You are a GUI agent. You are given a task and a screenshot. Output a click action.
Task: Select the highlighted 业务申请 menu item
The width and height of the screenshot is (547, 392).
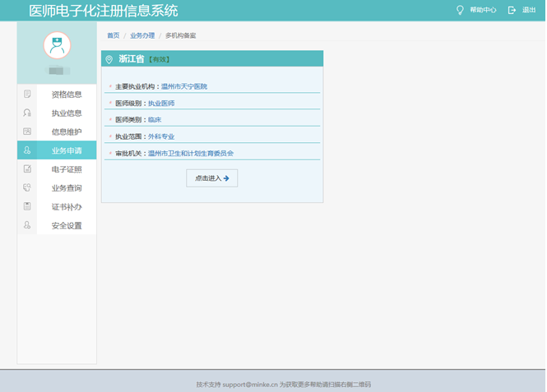pyautogui.click(x=67, y=150)
